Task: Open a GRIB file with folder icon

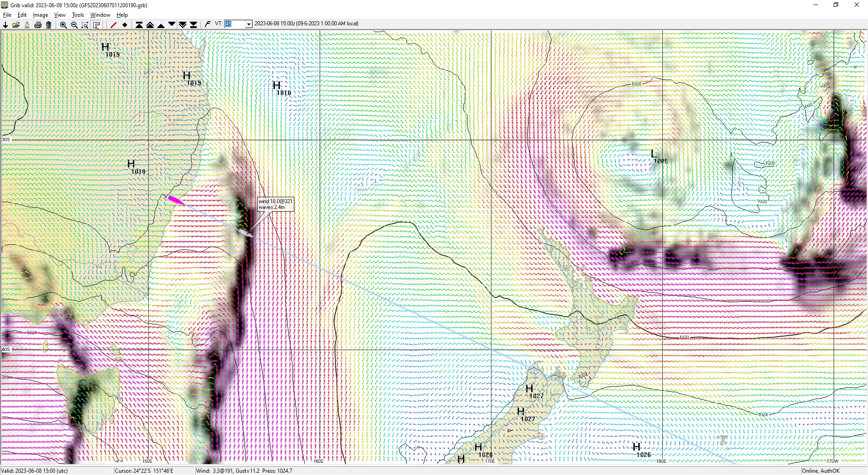Action: tap(16, 25)
